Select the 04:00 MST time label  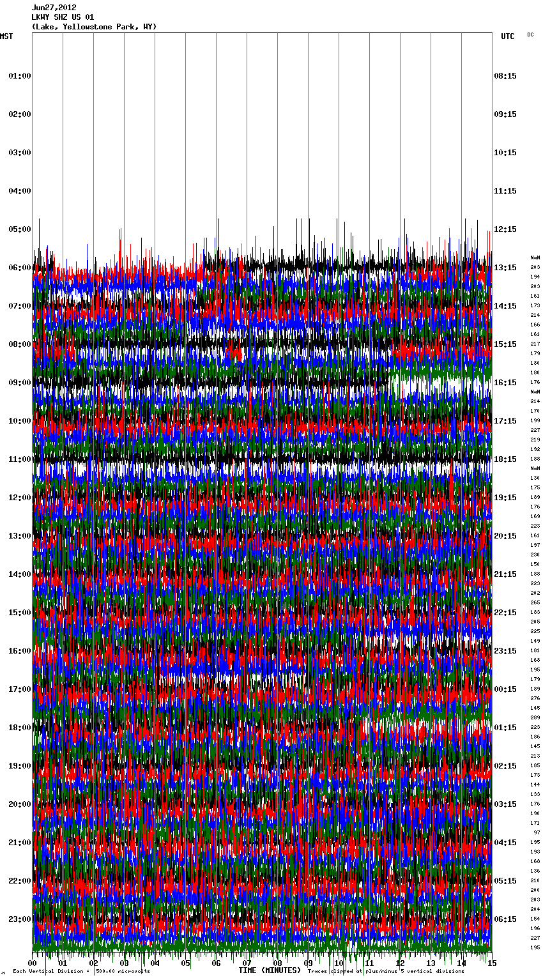coord(20,191)
